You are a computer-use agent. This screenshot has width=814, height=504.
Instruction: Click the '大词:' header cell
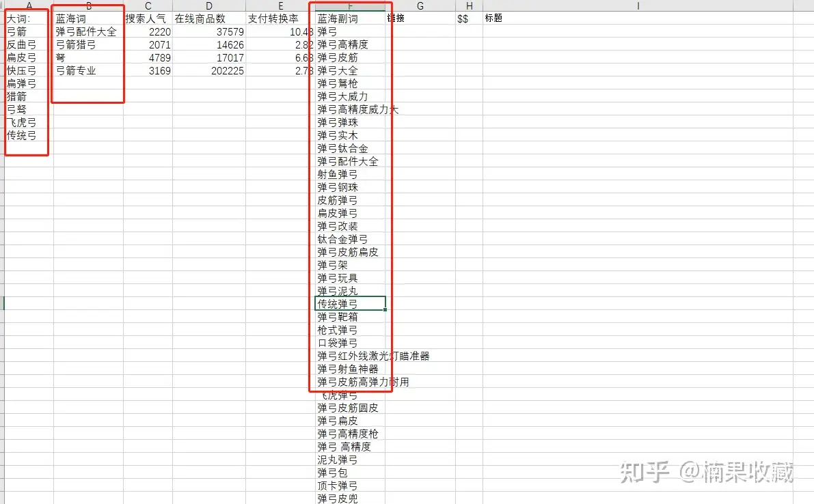coord(29,18)
